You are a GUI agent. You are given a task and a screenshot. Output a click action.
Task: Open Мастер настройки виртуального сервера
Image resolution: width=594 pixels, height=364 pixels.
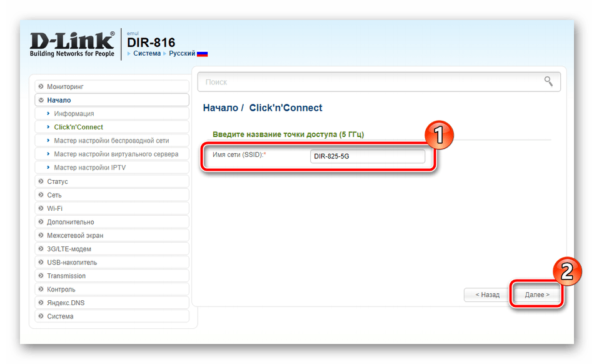(x=112, y=154)
